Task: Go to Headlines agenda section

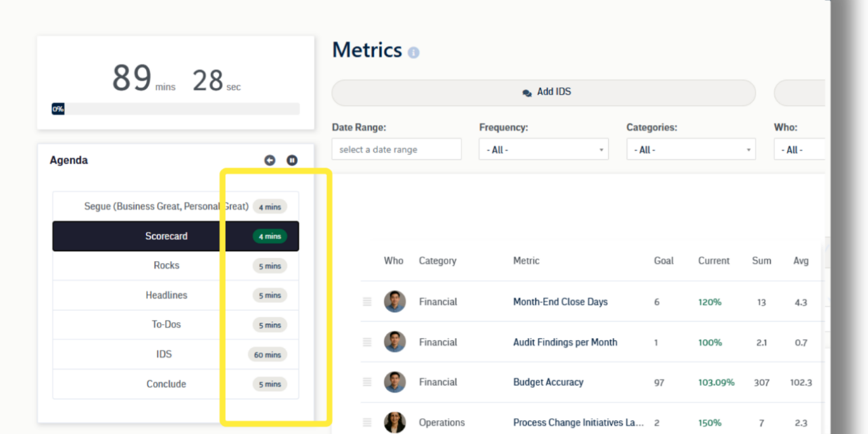Action: pyautogui.click(x=166, y=295)
